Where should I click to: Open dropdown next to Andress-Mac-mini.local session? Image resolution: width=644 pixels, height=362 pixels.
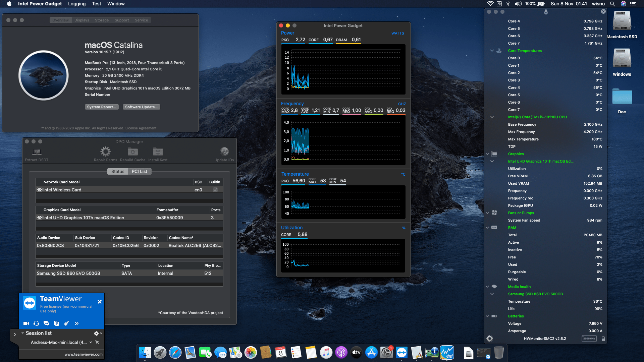91,342
